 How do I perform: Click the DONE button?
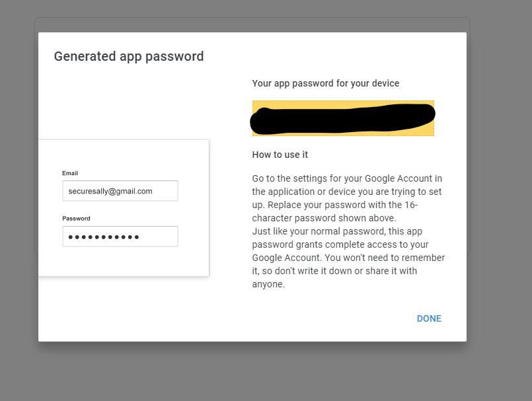coord(428,318)
